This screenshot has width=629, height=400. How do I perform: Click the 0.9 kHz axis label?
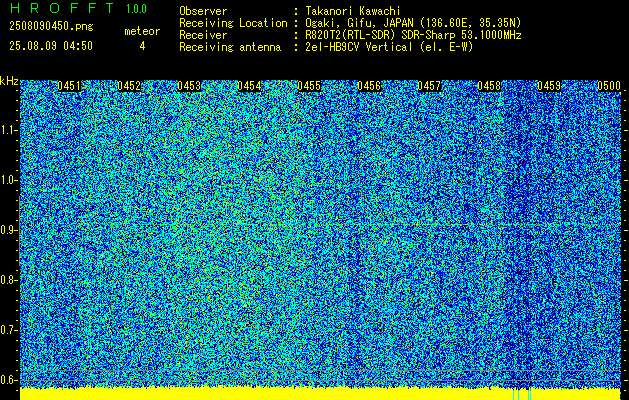point(8,230)
